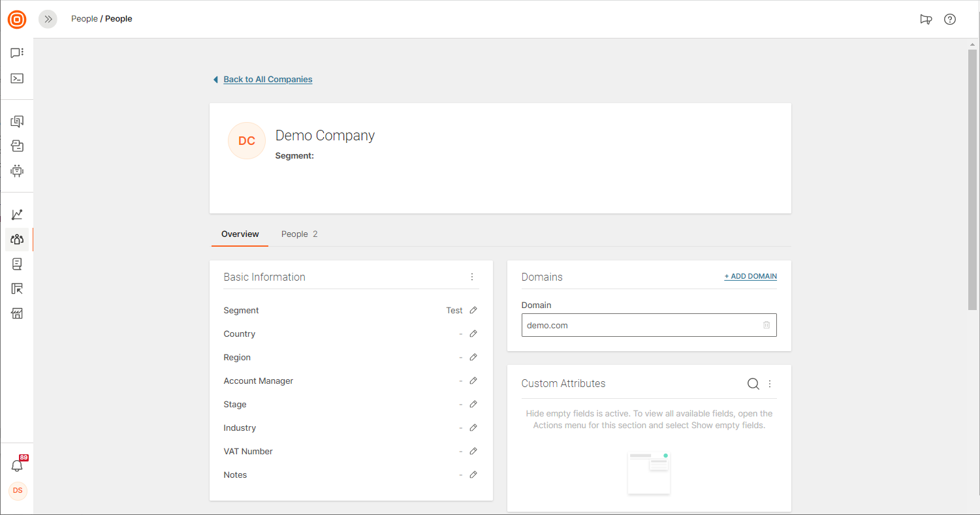Image resolution: width=980 pixels, height=515 pixels.
Task: Click the announcements megaphone icon
Action: [x=925, y=19]
